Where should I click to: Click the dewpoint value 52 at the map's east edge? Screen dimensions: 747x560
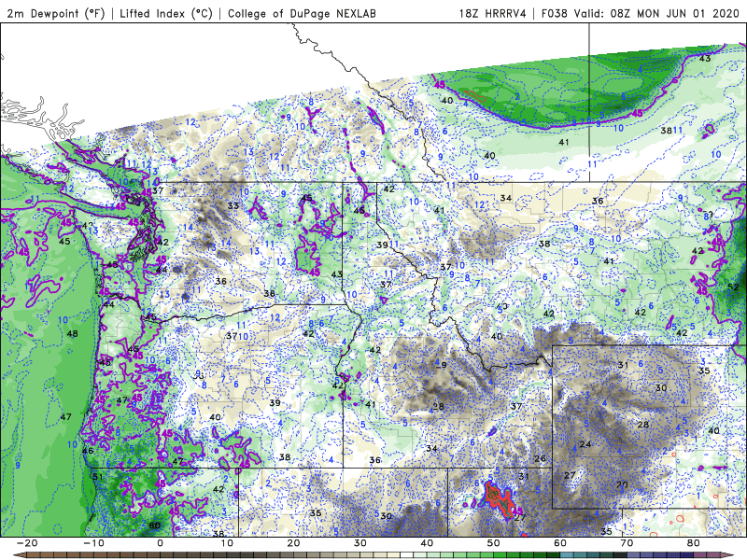(734, 287)
